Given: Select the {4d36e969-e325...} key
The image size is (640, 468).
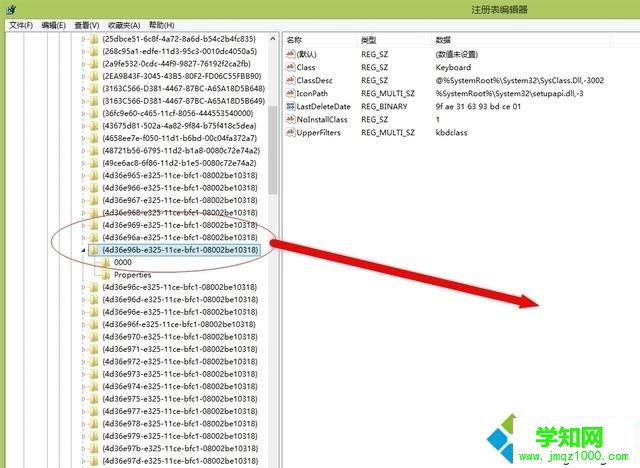Looking at the screenshot, I should [x=180, y=225].
